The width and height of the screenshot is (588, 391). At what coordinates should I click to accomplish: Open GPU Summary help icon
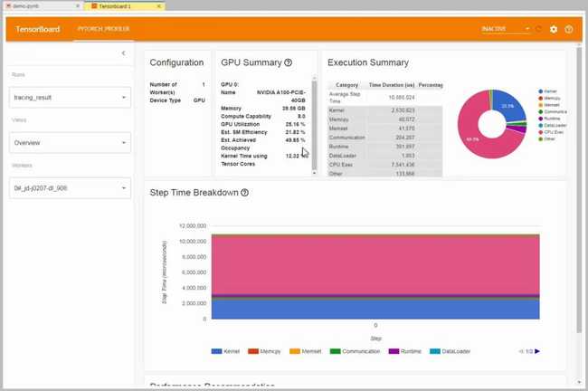coord(289,63)
